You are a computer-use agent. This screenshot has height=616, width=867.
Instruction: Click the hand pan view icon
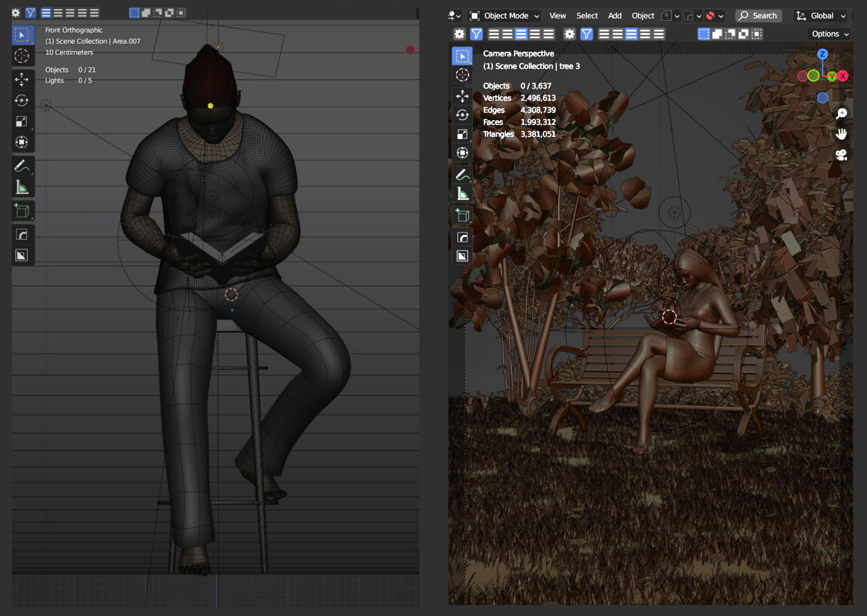click(841, 134)
